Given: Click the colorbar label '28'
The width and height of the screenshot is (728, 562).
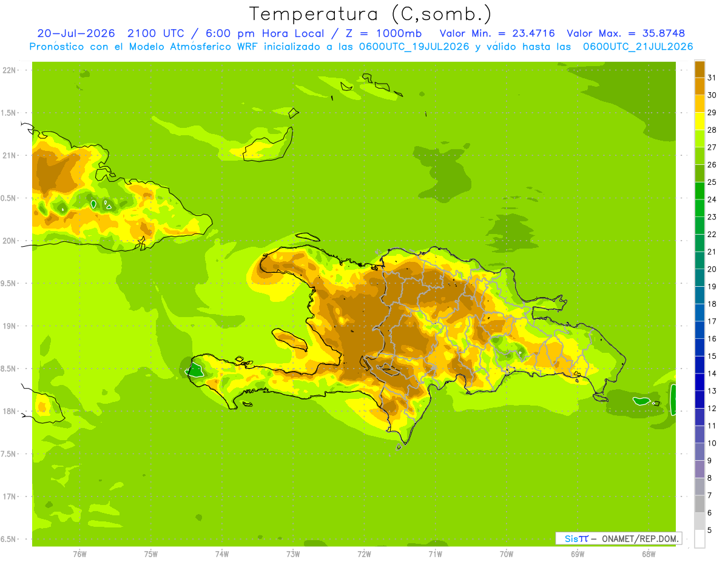Looking at the screenshot, I should (712, 130).
